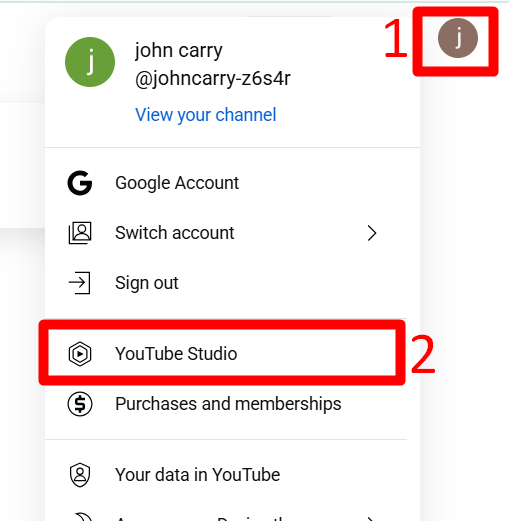Expand the Appearance submenu chevron at bottom

click(x=371, y=519)
